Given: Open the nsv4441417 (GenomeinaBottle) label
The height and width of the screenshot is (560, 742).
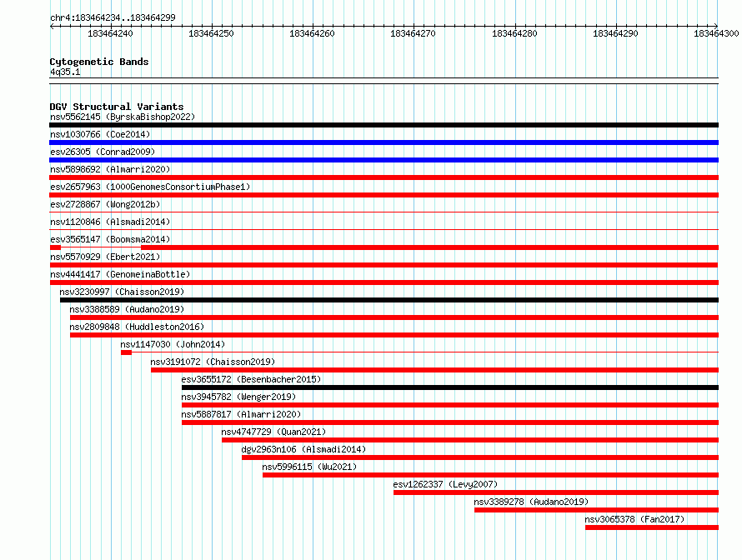Looking at the screenshot, I should tap(120, 274).
